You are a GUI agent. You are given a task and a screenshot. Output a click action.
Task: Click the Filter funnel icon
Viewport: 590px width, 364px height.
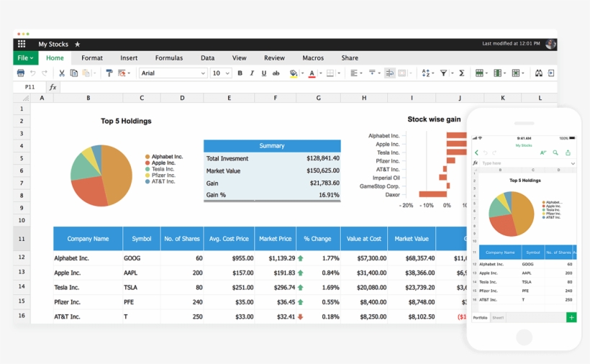(444, 73)
